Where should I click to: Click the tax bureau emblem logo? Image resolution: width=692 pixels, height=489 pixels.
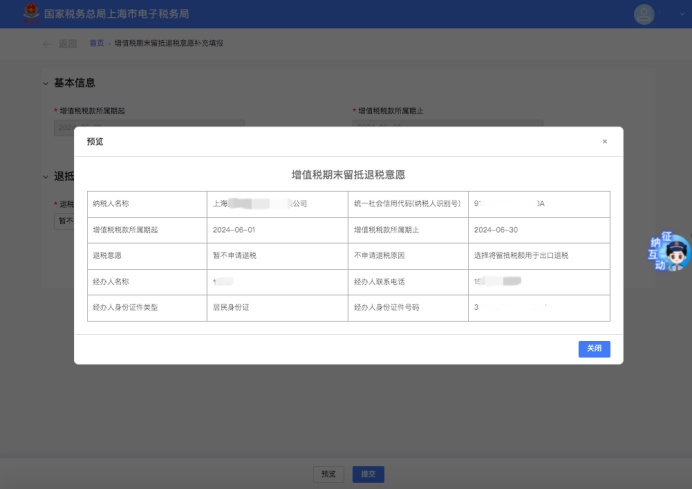tap(26, 14)
